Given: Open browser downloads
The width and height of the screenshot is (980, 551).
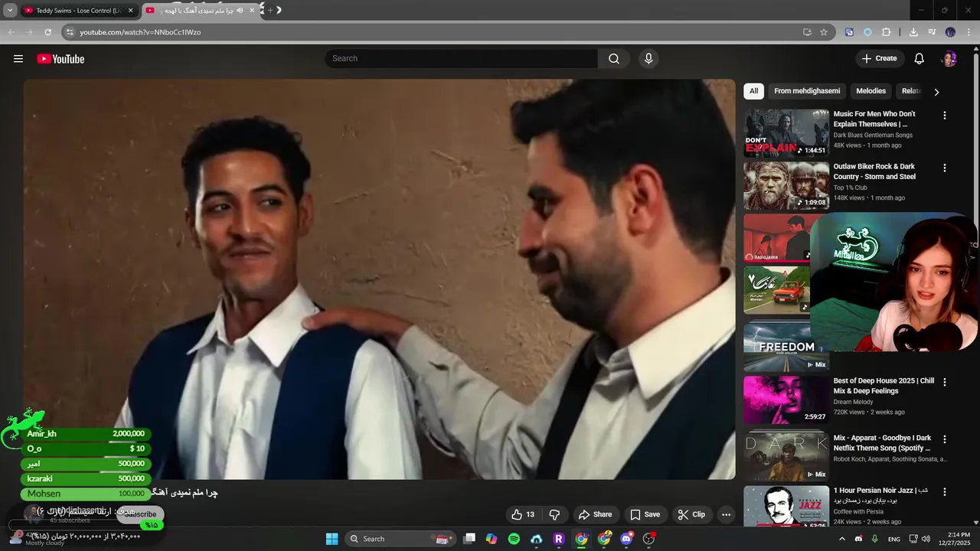Looking at the screenshot, I should [913, 32].
